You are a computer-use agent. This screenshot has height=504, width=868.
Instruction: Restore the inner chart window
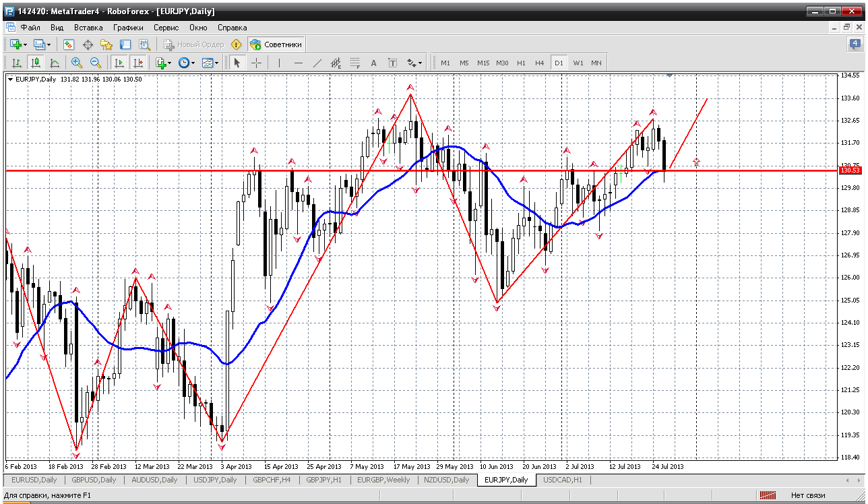pos(846,28)
